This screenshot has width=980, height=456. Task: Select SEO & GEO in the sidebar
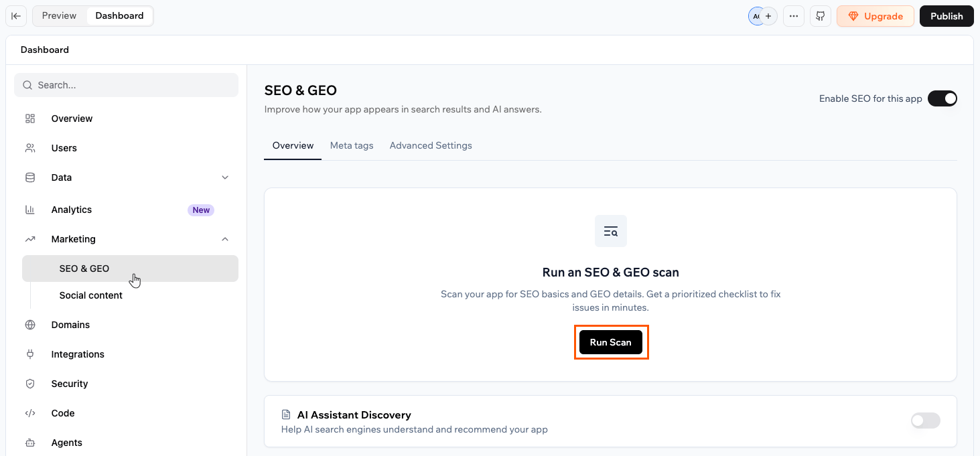point(130,269)
